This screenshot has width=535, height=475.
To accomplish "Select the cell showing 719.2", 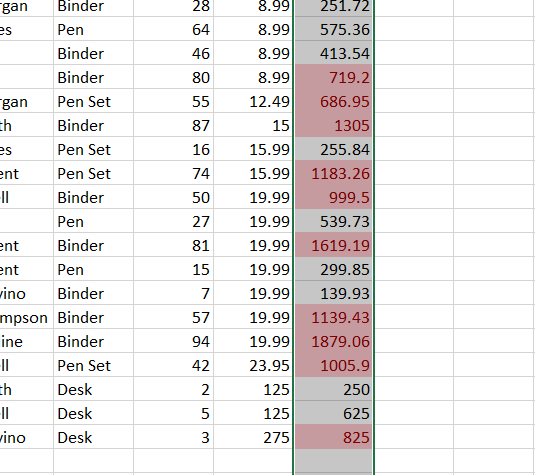I will point(333,77).
